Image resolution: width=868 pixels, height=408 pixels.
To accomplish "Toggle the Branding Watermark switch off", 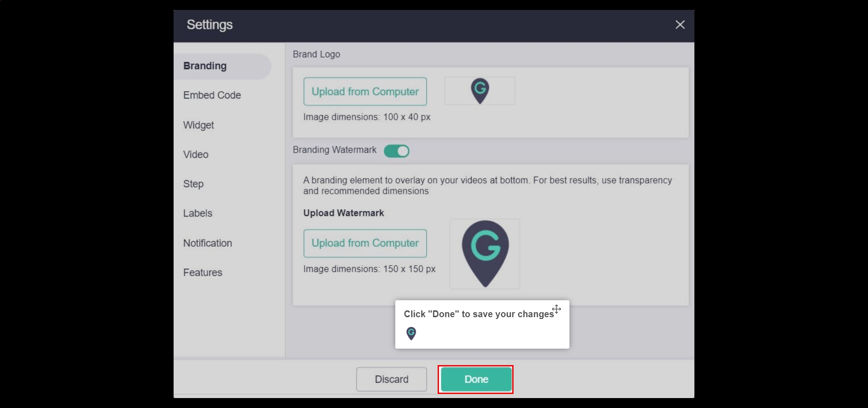I will pos(396,151).
